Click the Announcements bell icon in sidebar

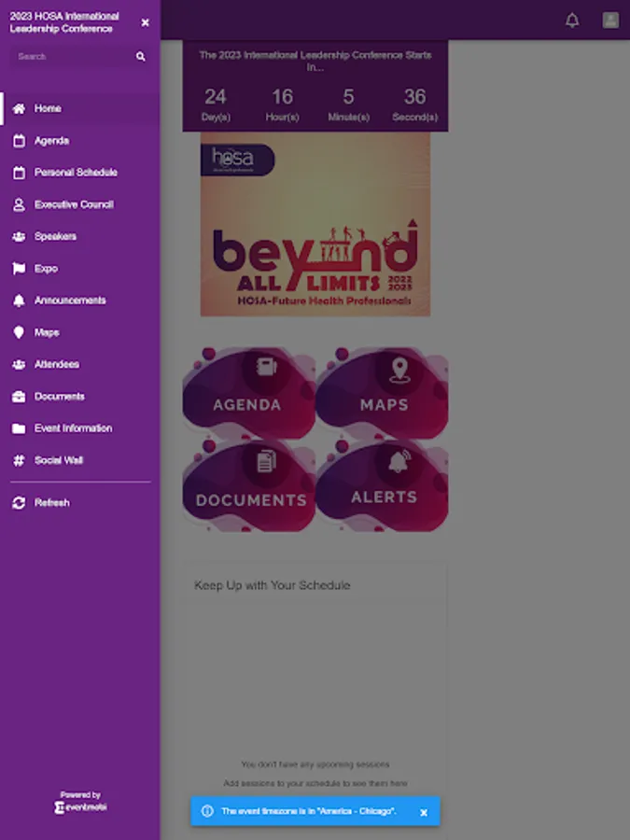point(19,301)
